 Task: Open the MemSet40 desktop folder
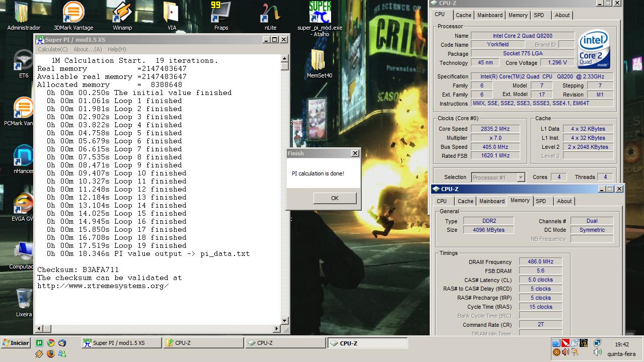[319, 63]
